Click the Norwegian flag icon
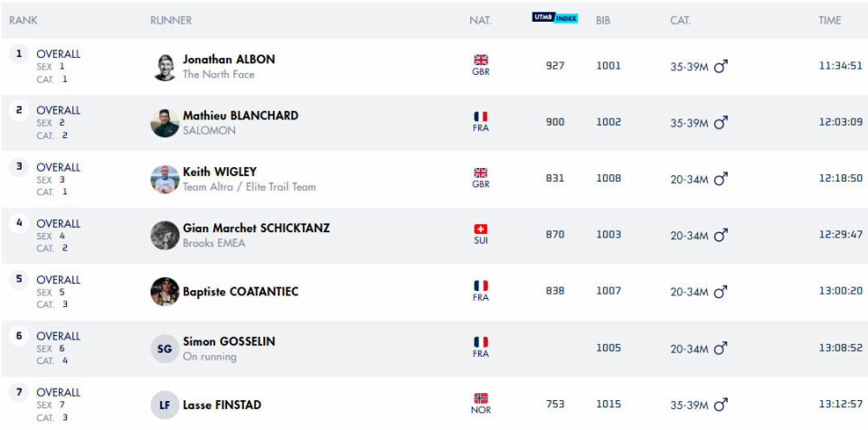This screenshot has height=430, width=868. click(x=481, y=398)
